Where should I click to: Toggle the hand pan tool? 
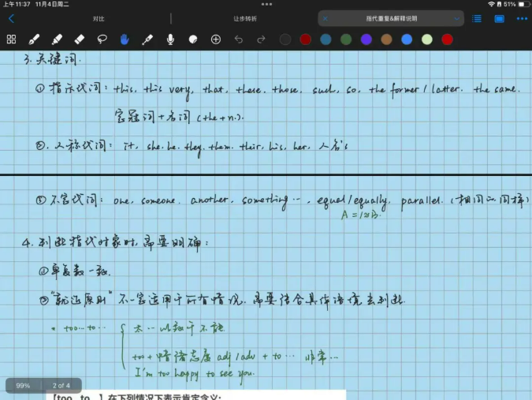coord(125,39)
